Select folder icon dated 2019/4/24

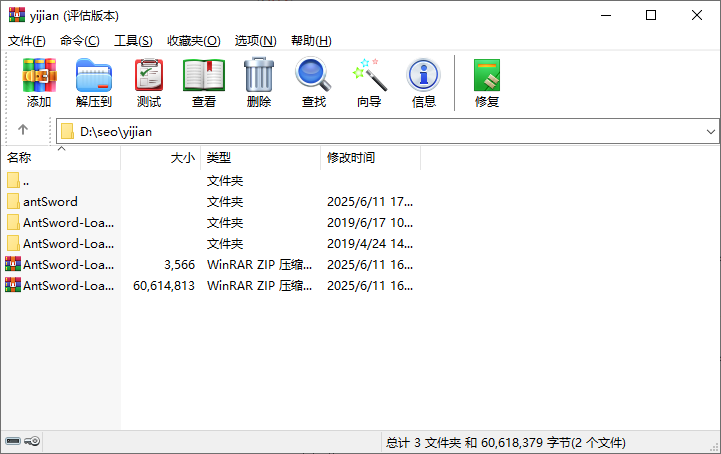click(x=13, y=243)
